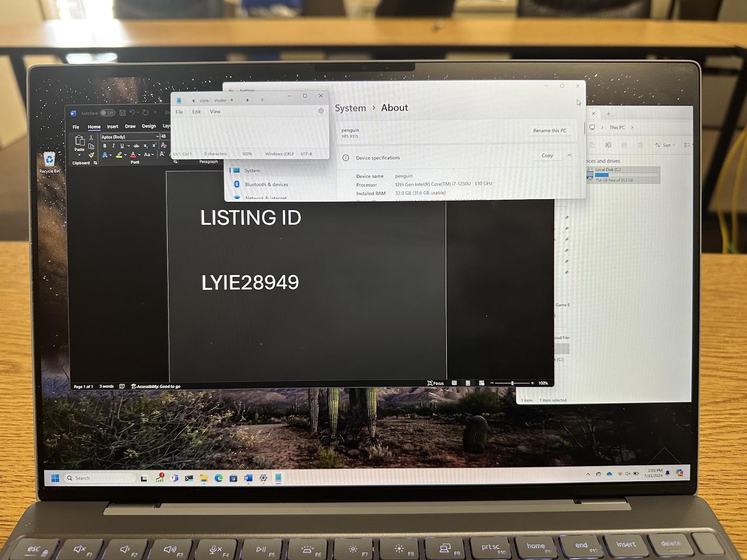
Task: Click the System breadcrumb link in Settings
Action: (x=350, y=108)
